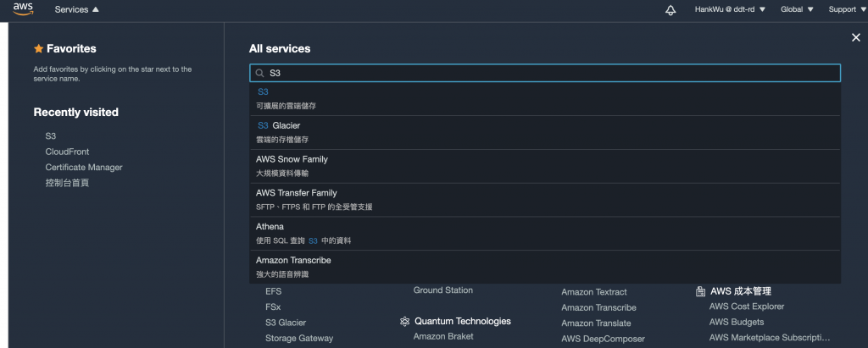This screenshot has width=868, height=348.
Task: Open the Amazon Braket service link
Action: 442,336
